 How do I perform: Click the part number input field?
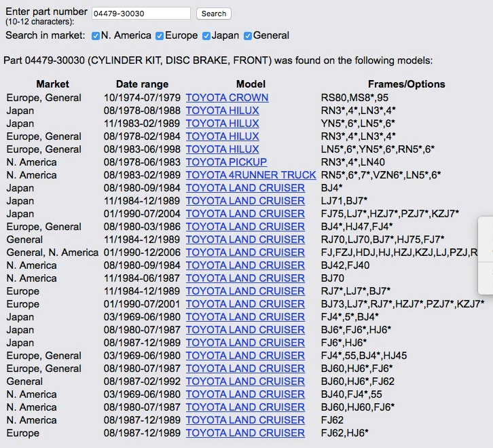click(141, 14)
